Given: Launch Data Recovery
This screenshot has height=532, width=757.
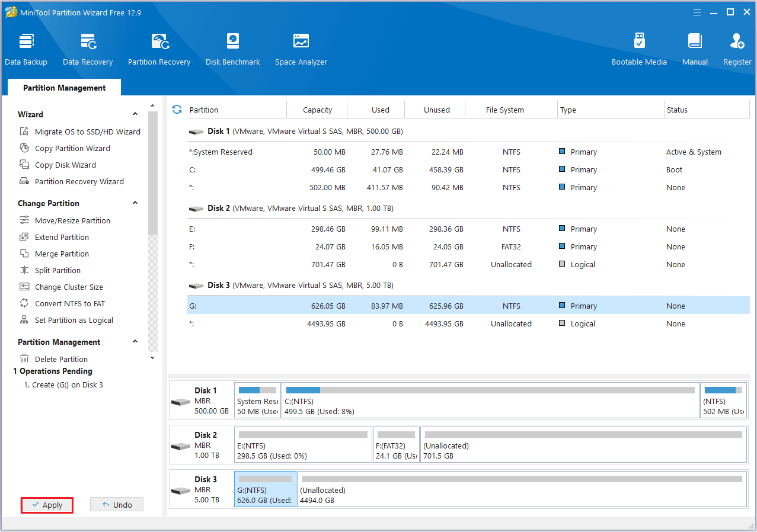Looking at the screenshot, I should tap(88, 47).
